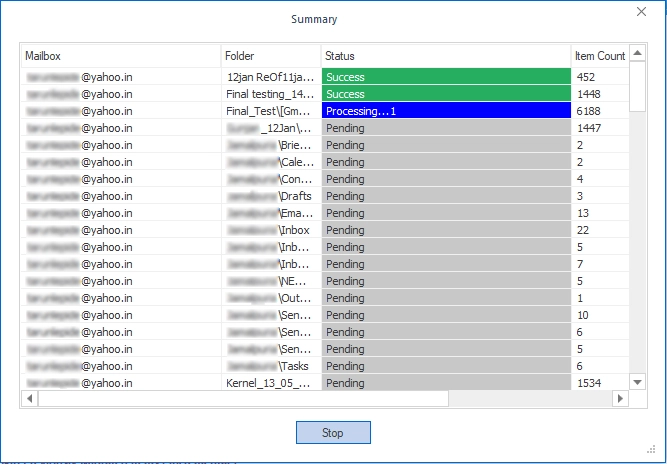Click the vertical scrollbar thumb
This screenshot has width=667, height=464.
(x=637, y=87)
